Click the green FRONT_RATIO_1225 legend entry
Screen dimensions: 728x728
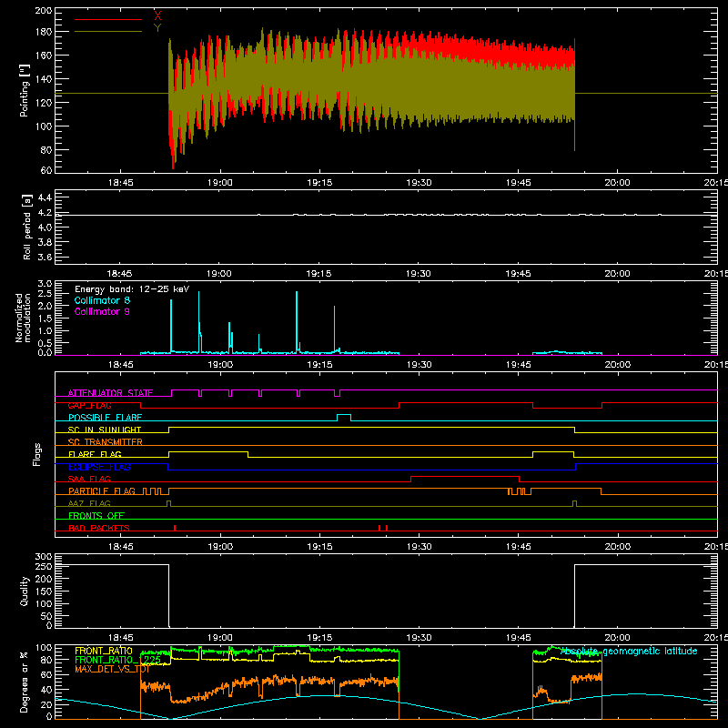118,660
